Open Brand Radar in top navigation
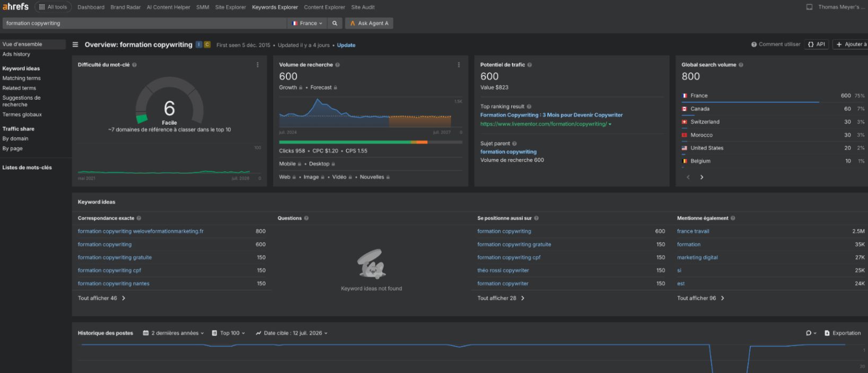868x373 pixels. [x=126, y=7]
